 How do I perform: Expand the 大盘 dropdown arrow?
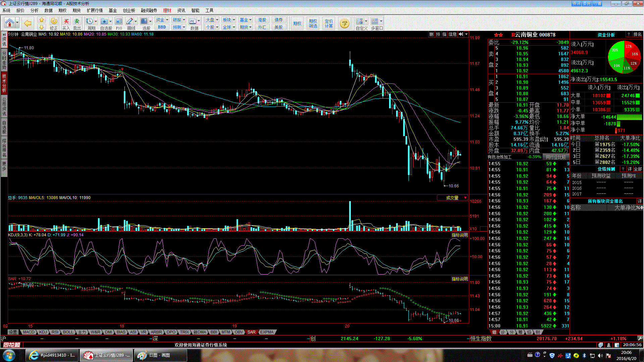tap(217, 20)
